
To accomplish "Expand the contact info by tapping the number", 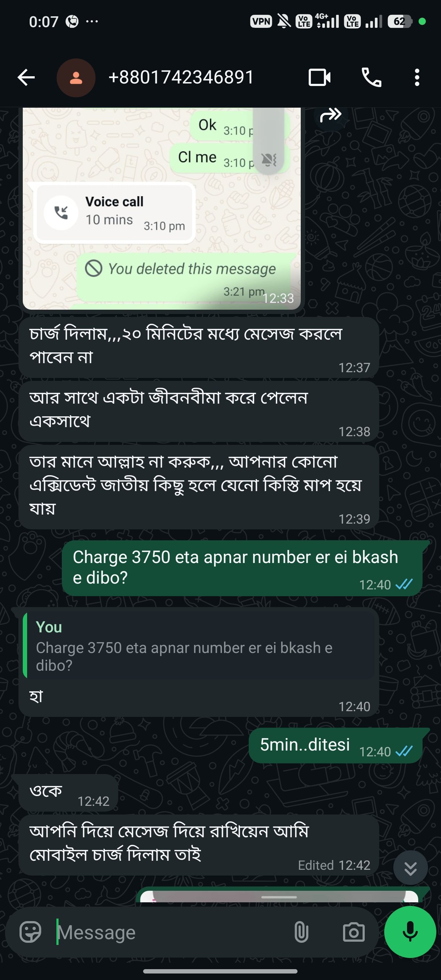I will pyautogui.click(x=180, y=77).
